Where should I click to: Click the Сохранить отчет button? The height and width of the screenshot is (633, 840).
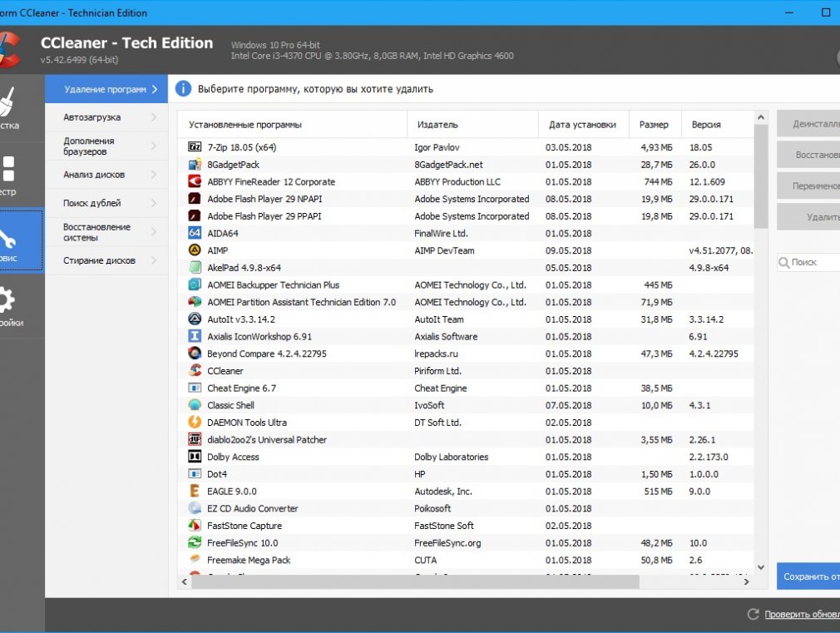pos(808,576)
